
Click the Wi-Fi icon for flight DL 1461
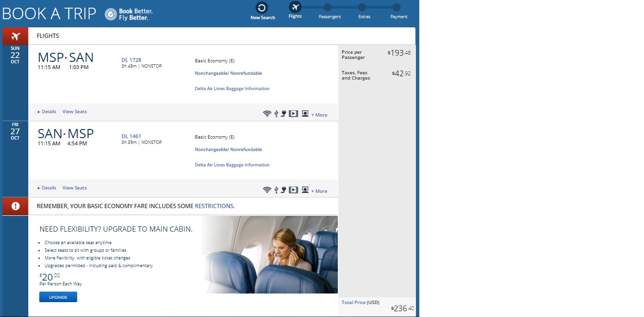click(267, 190)
